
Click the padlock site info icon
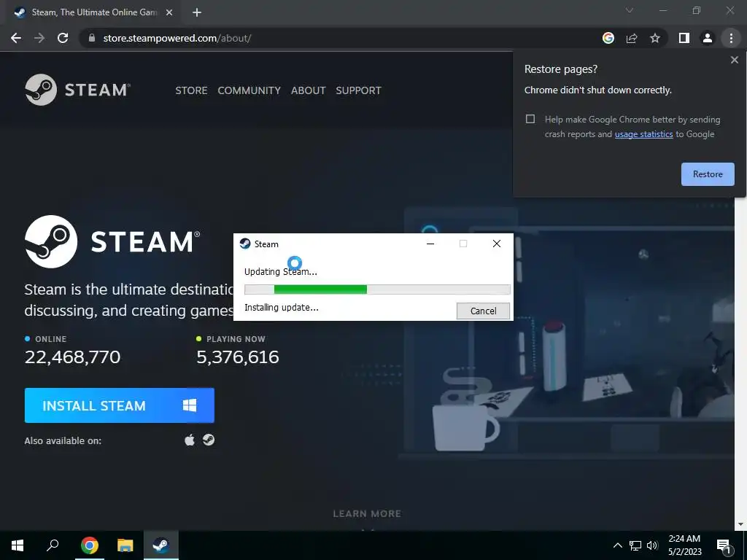[x=93, y=38]
